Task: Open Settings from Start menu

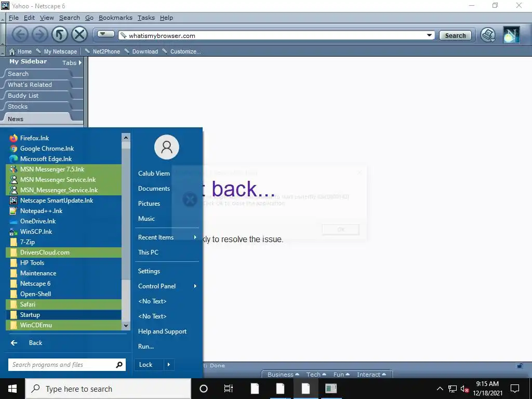Action: click(x=149, y=271)
